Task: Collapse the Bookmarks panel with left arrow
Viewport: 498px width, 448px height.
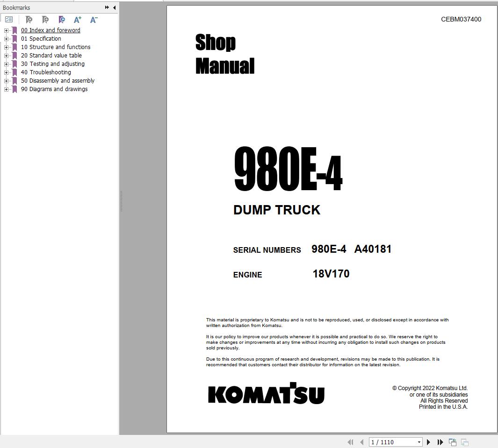Action: pos(115,7)
